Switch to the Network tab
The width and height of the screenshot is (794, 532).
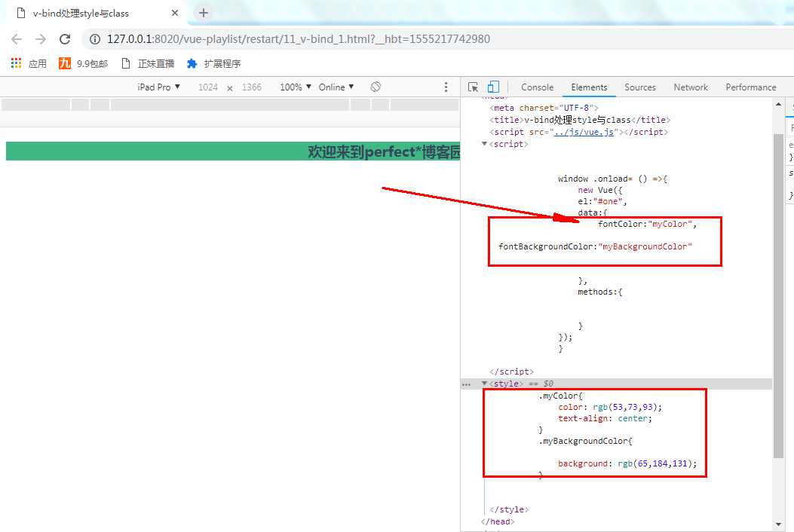[691, 87]
